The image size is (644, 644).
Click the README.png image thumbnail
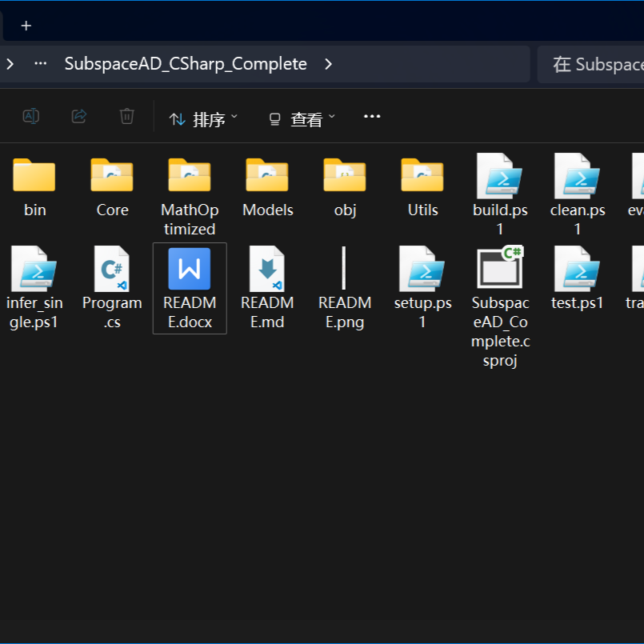click(x=344, y=269)
